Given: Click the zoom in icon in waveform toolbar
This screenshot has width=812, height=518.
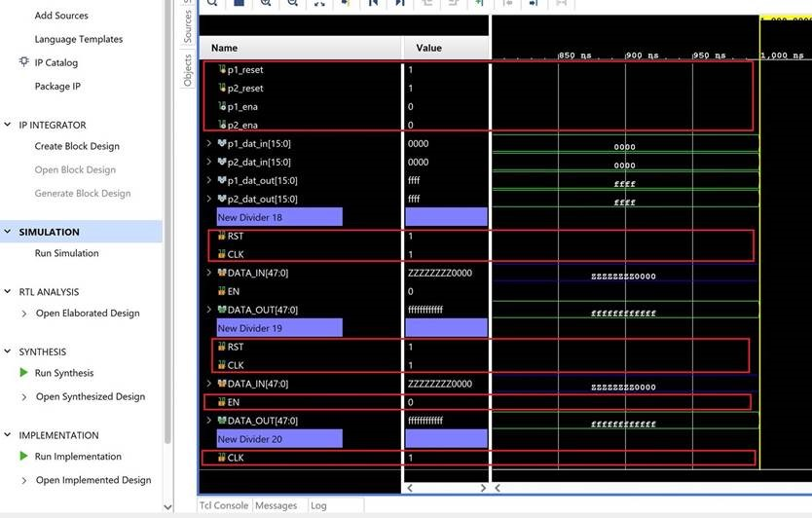Looking at the screenshot, I should pos(266,4).
